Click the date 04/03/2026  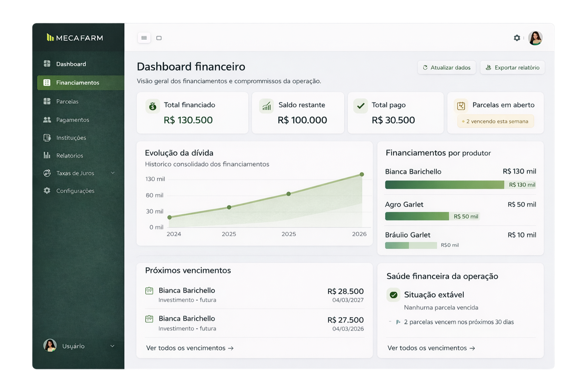(348, 329)
